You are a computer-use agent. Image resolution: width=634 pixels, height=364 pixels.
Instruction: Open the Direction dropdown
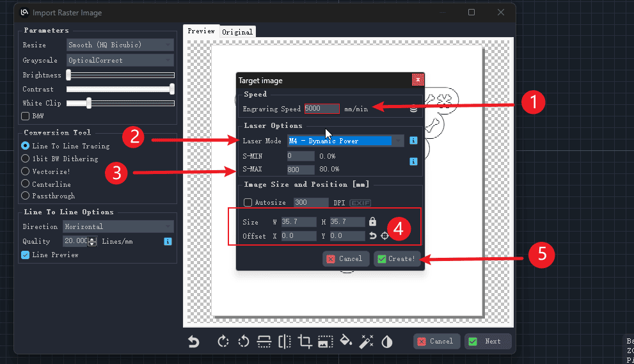point(118,226)
